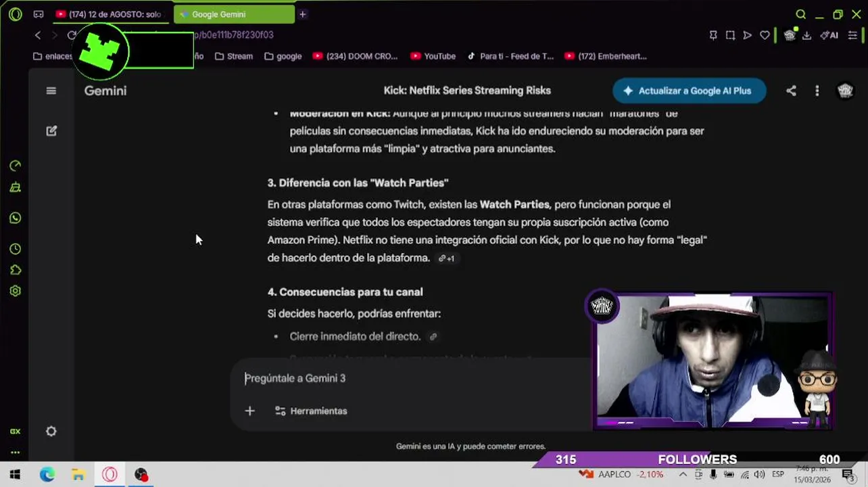868x487 pixels.
Task: Open the 'enlaces' bookmarks folder
Action: pyautogui.click(x=53, y=56)
